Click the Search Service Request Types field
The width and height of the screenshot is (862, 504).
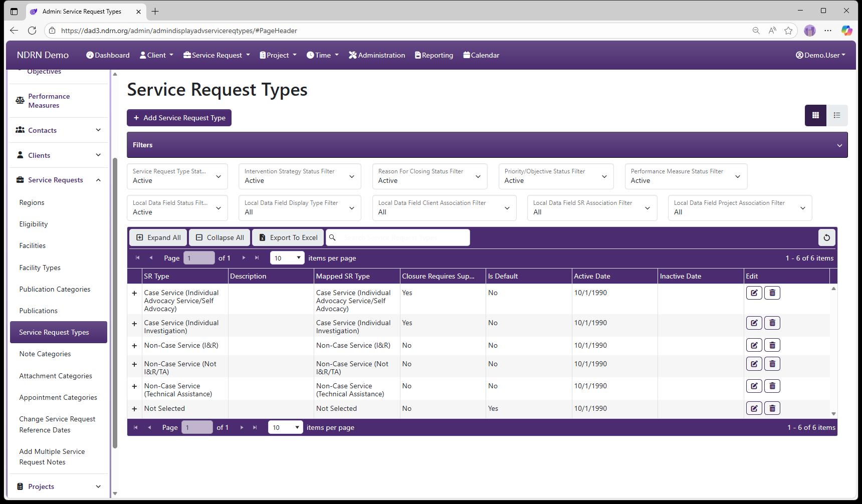pyautogui.click(x=398, y=237)
